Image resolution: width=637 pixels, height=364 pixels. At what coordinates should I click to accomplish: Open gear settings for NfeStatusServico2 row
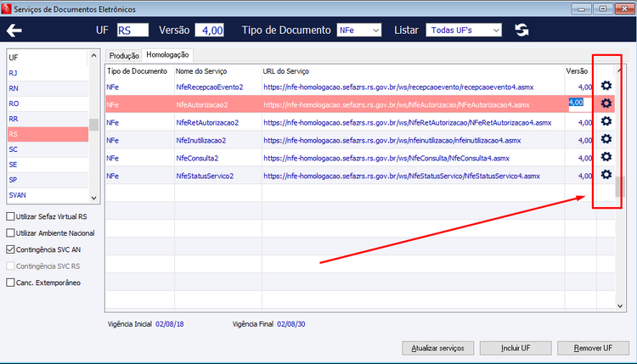pos(606,175)
